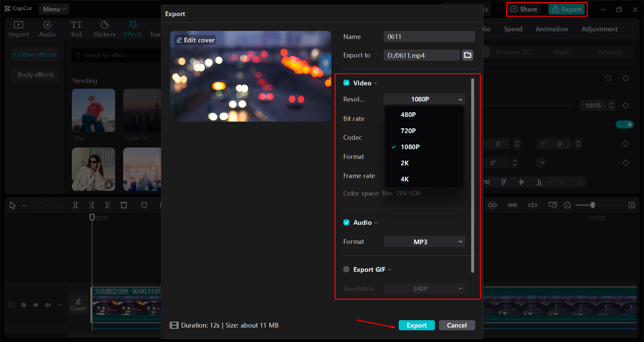Click the export settings scrollbar
644x342 pixels.
(x=472, y=175)
